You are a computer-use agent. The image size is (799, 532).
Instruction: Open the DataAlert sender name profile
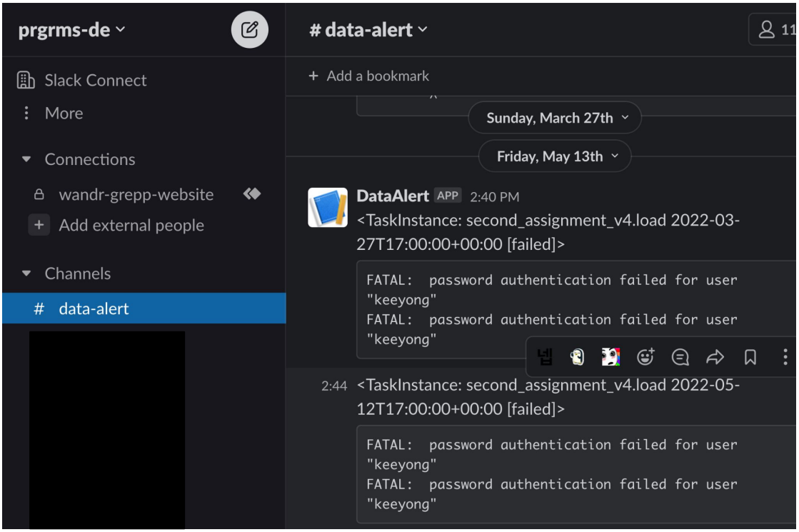point(393,196)
